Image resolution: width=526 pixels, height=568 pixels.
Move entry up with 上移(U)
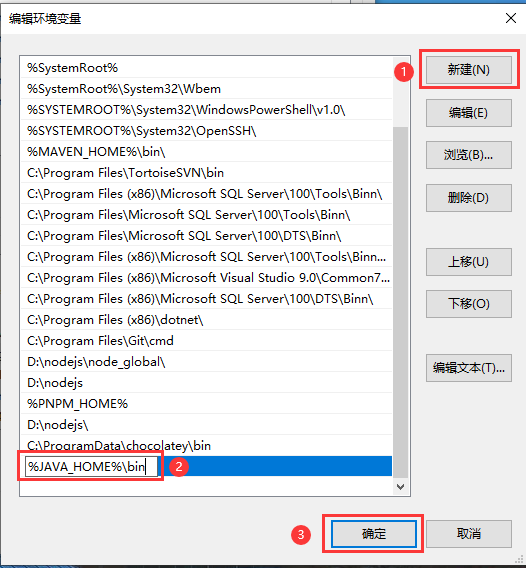[469, 262]
